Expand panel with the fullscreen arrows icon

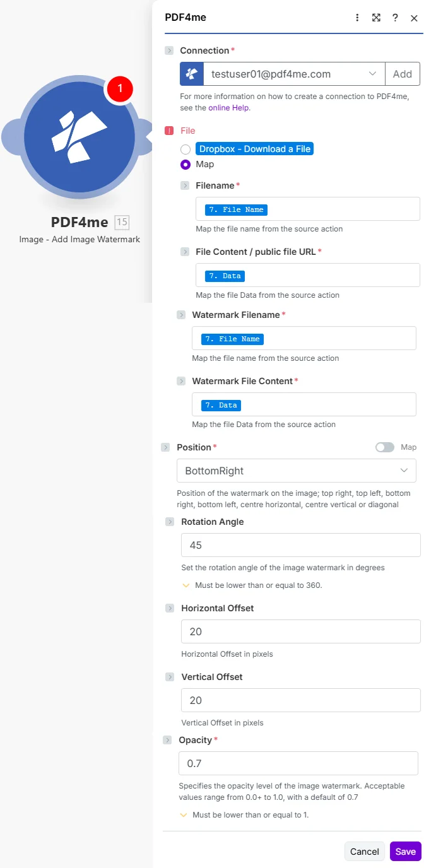(x=376, y=18)
